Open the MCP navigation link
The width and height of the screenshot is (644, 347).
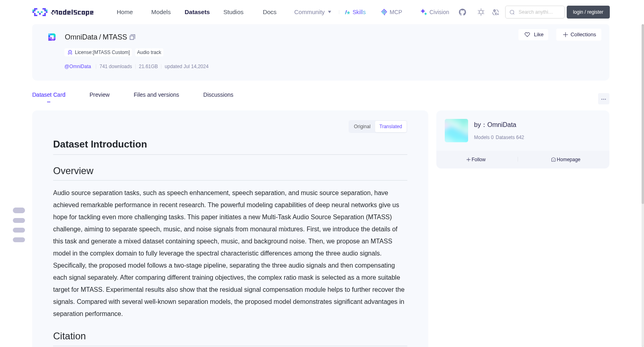click(392, 12)
